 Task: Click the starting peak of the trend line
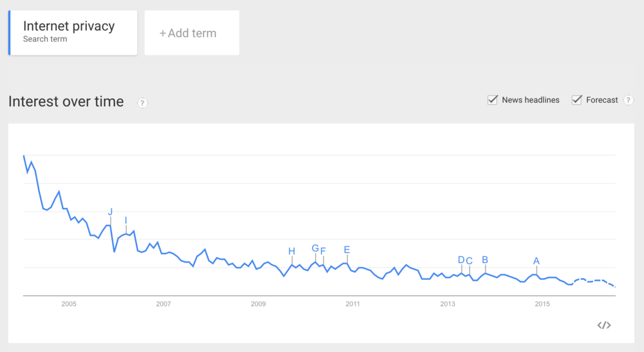tap(24, 156)
